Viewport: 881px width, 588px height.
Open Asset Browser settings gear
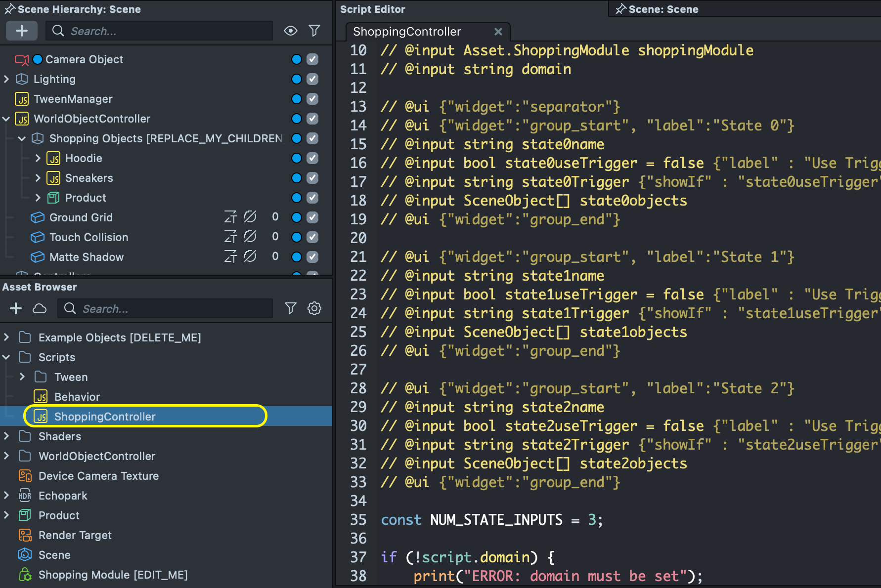click(x=314, y=308)
